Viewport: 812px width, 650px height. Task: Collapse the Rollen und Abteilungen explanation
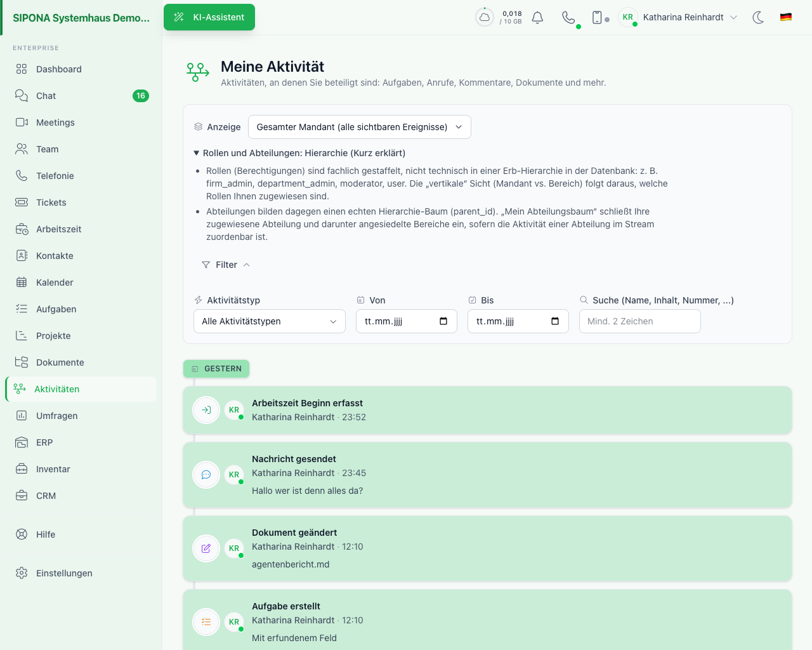point(299,153)
